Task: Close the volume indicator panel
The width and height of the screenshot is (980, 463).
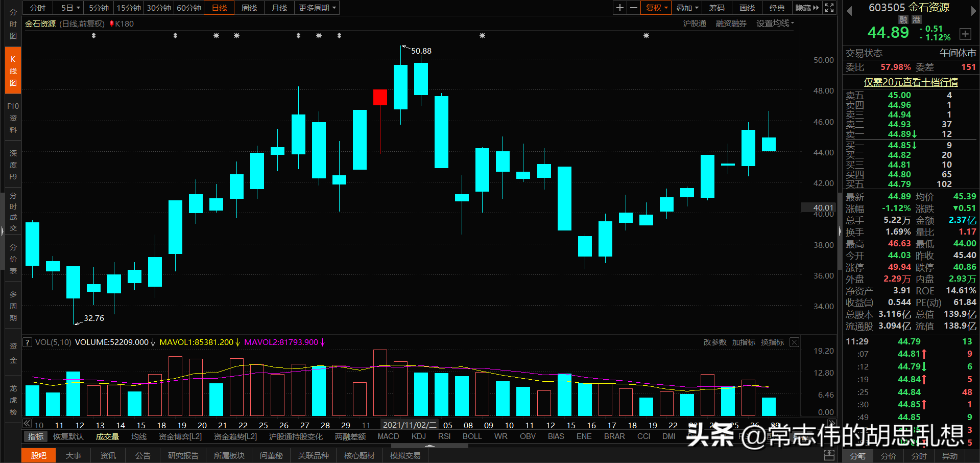Action: tap(794, 342)
